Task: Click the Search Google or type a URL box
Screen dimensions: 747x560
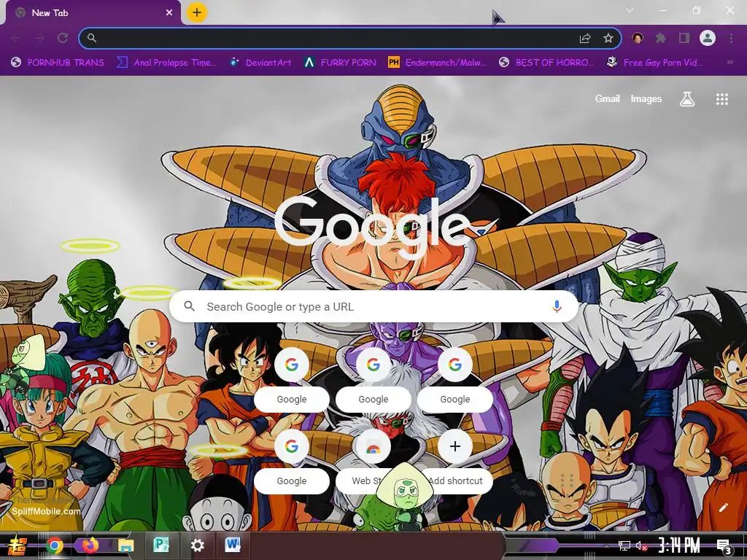Action: click(x=374, y=306)
